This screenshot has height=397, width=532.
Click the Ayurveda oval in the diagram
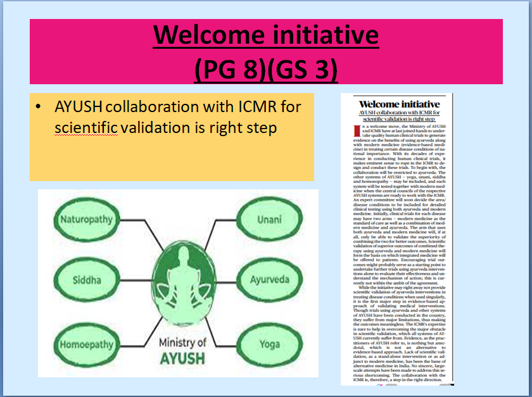click(x=269, y=280)
